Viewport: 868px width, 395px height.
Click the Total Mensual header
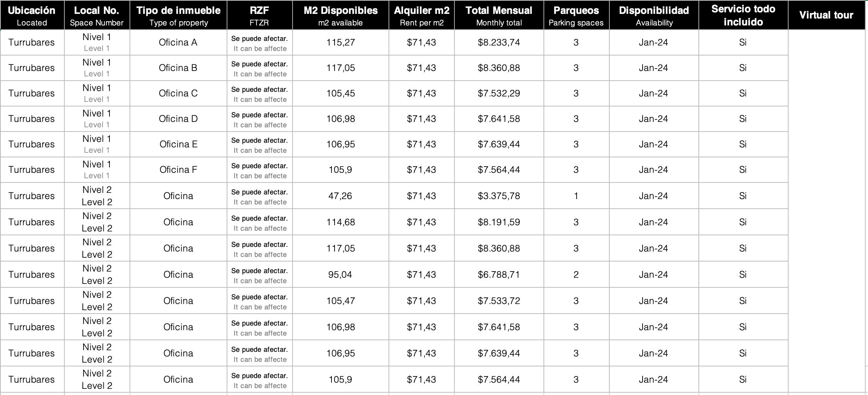pyautogui.click(x=499, y=15)
